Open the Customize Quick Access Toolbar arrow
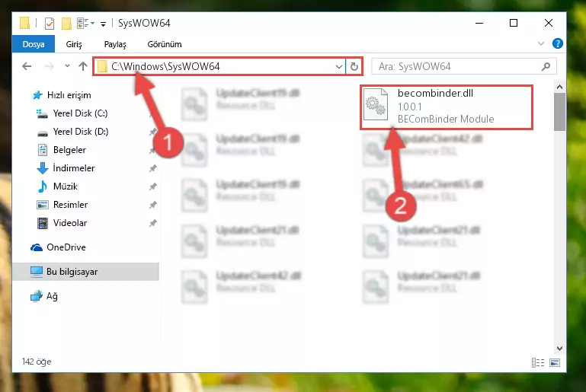This screenshot has width=586, height=392. (103, 24)
